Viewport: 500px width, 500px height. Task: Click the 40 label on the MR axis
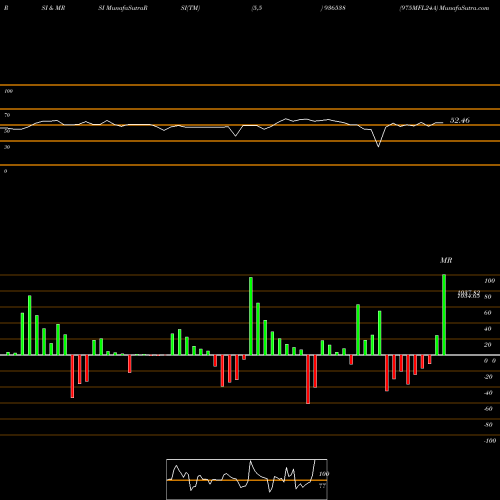[x=488, y=329]
